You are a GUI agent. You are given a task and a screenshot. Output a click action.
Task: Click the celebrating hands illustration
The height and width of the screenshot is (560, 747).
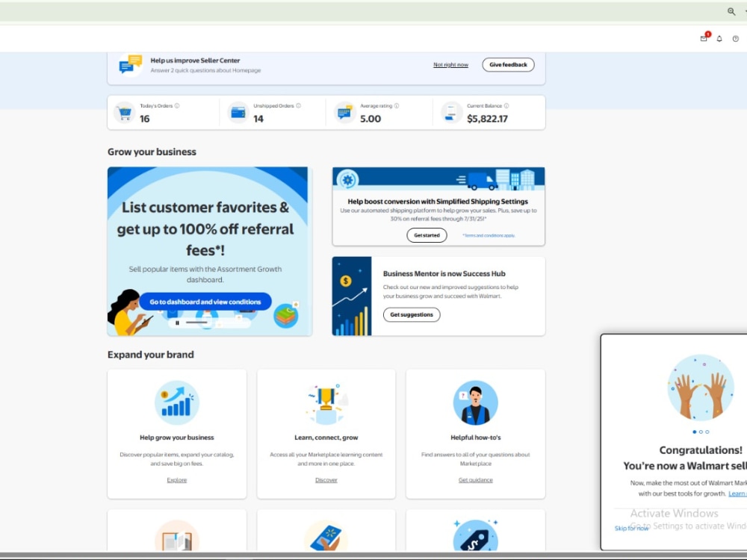[x=701, y=388]
